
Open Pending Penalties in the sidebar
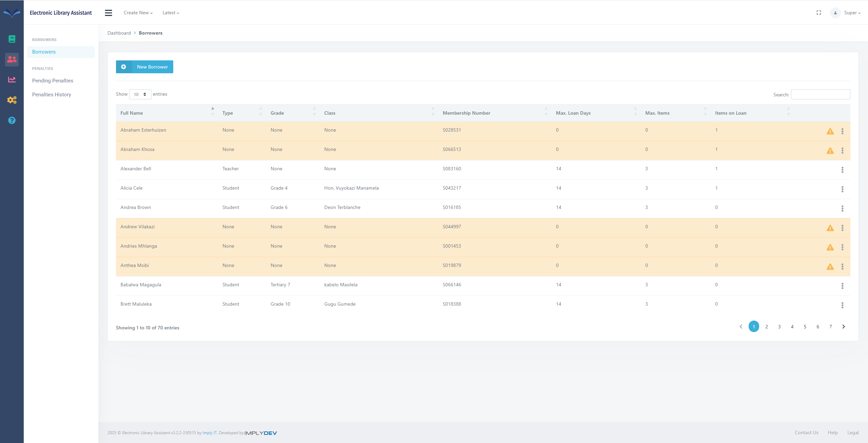tap(53, 81)
